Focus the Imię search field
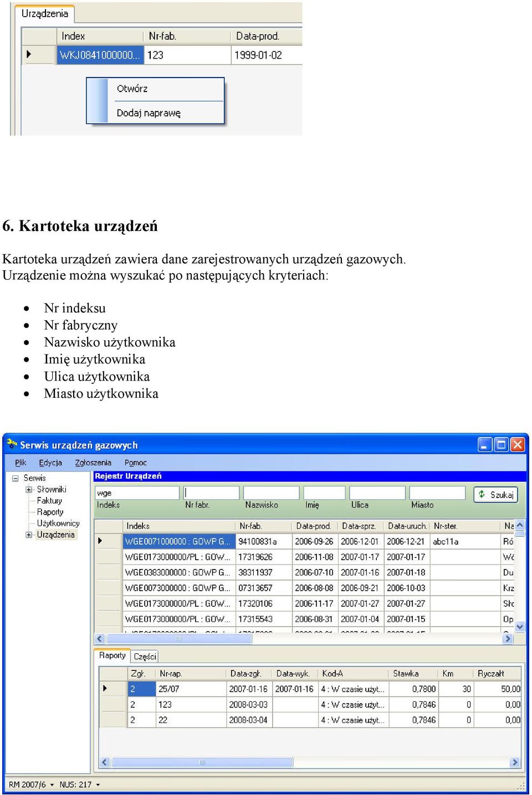 click(324, 493)
